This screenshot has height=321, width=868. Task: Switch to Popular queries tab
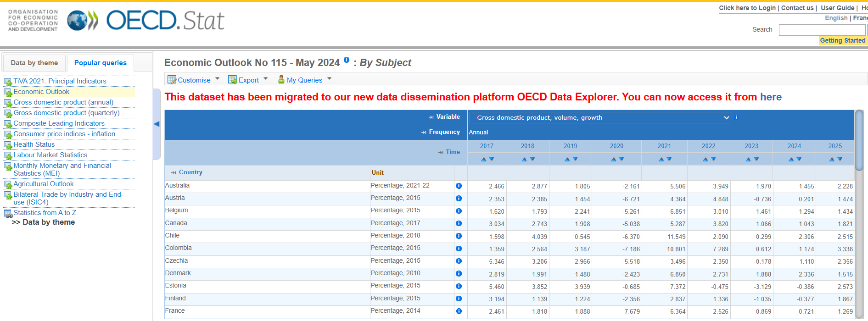pos(101,63)
